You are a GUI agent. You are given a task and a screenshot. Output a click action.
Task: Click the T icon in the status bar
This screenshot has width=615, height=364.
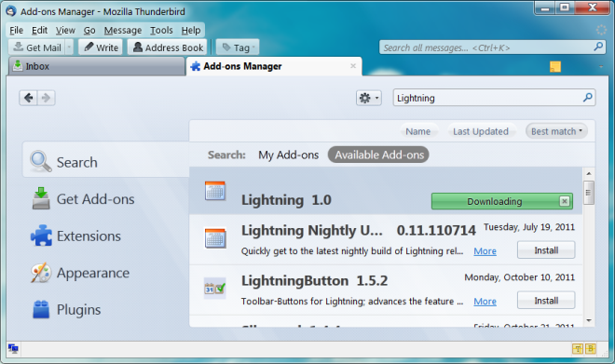point(578,348)
